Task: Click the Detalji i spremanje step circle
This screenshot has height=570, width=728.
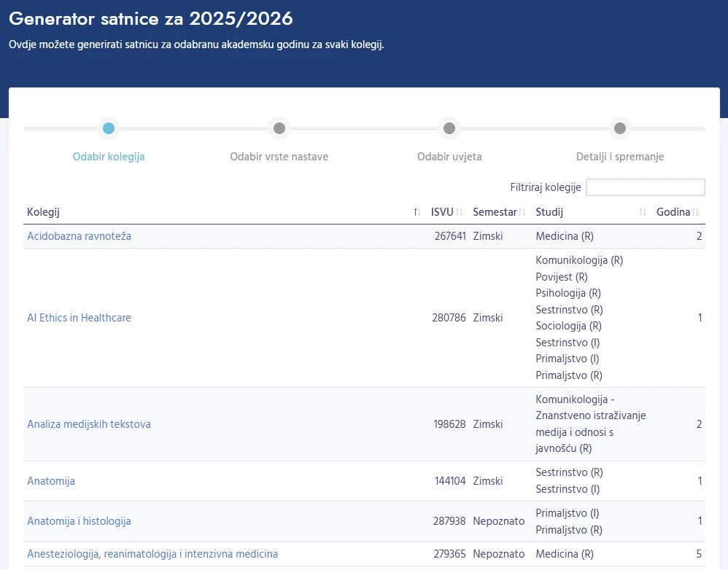Action: [619, 128]
